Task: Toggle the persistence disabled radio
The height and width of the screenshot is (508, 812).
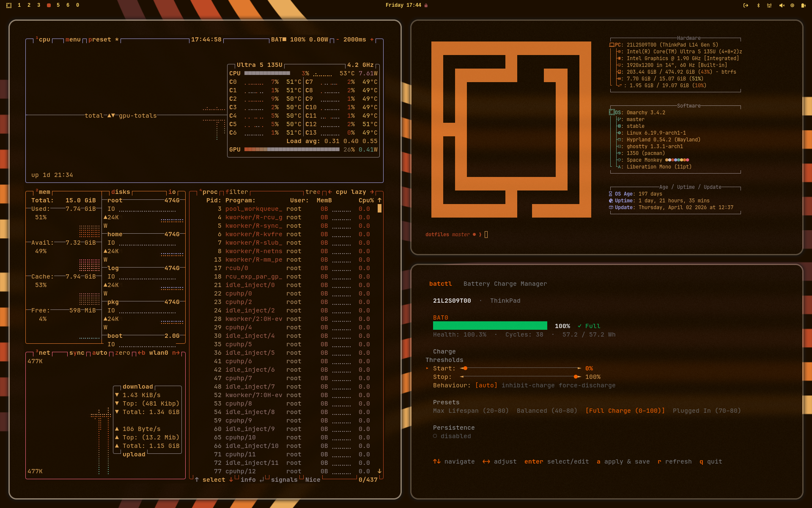Action: (435, 436)
